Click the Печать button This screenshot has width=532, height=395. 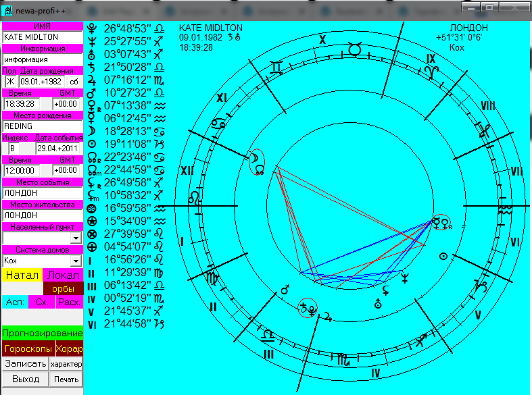click(66, 379)
